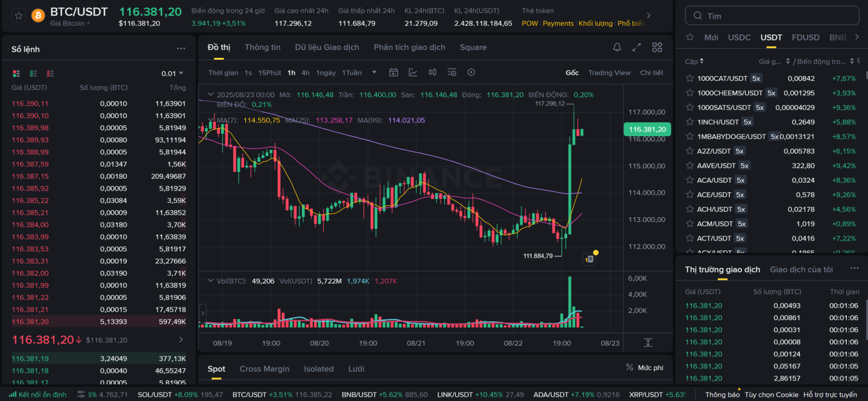
Task: Open the POW token tag
Action: pos(530,24)
